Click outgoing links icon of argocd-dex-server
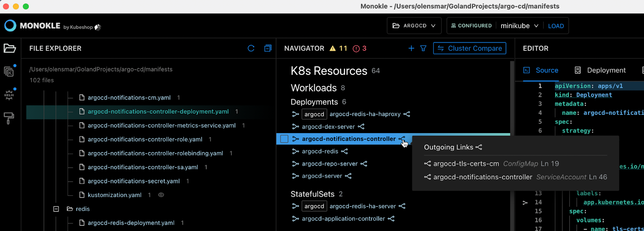 click(361, 127)
